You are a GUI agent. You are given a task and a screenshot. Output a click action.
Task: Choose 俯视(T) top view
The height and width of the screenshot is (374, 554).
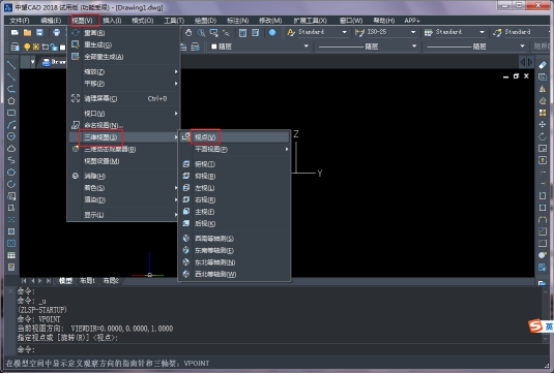pos(234,164)
